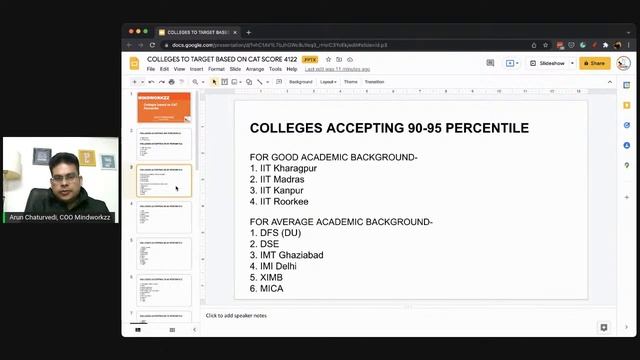Open the Calendar side panel icon
The width and height of the screenshot is (640, 360).
coord(627,85)
